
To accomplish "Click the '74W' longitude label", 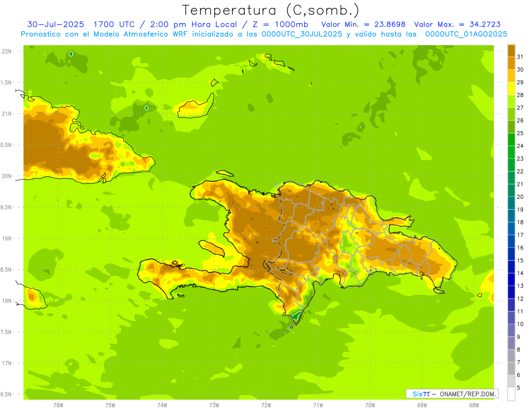I will click(x=162, y=405).
